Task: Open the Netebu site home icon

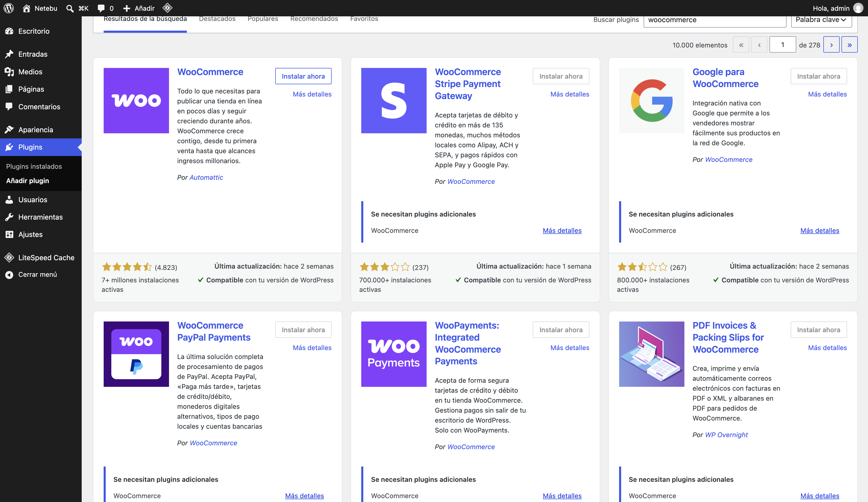Action: (x=26, y=8)
